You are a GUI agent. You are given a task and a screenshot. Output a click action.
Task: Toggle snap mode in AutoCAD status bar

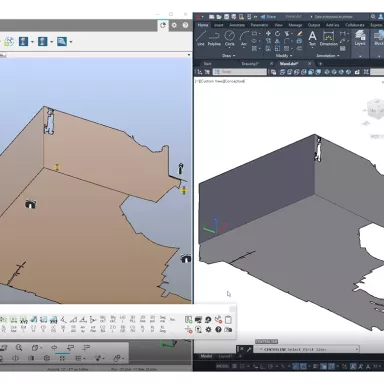243,366
